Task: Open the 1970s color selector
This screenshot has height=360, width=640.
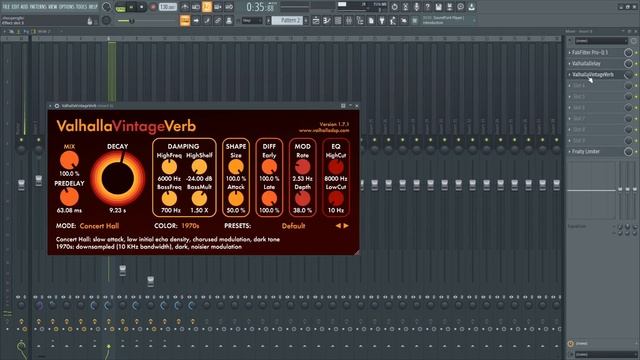Action: click(190, 226)
